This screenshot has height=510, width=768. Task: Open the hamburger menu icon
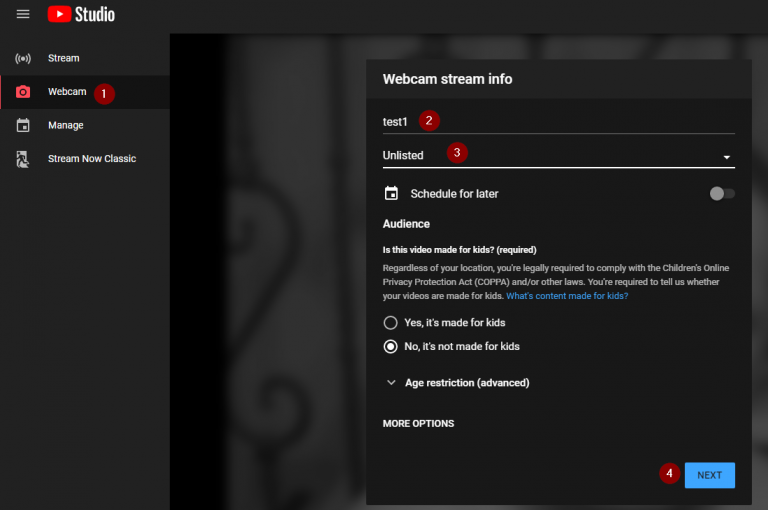pyautogui.click(x=23, y=14)
